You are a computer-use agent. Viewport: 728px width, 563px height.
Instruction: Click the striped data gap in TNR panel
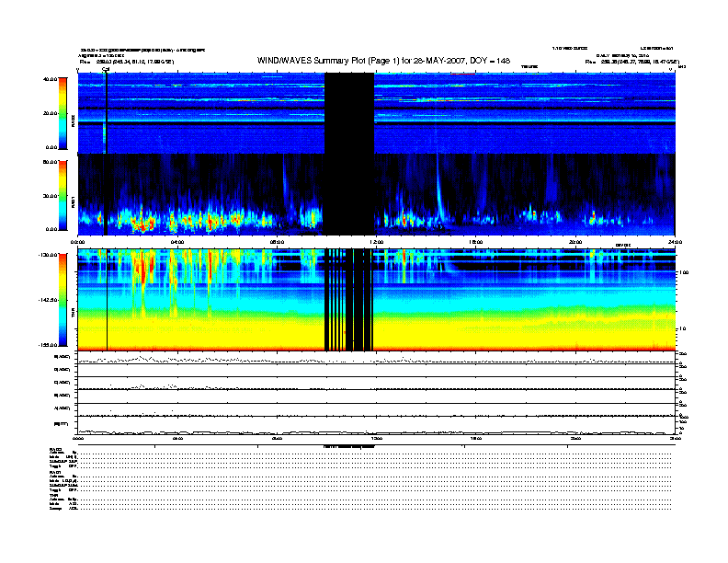(x=349, y=300)
